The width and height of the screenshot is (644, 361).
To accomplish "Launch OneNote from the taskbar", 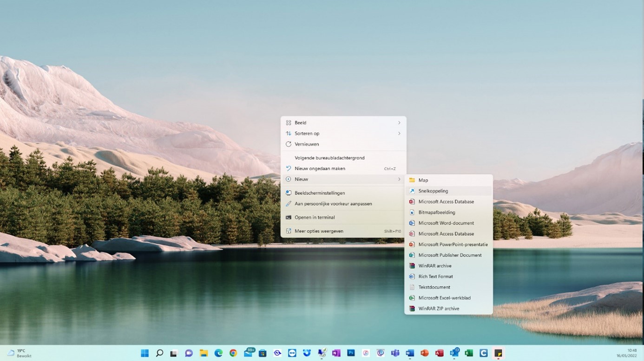I will pyautogui.click(x=336, y=353).
